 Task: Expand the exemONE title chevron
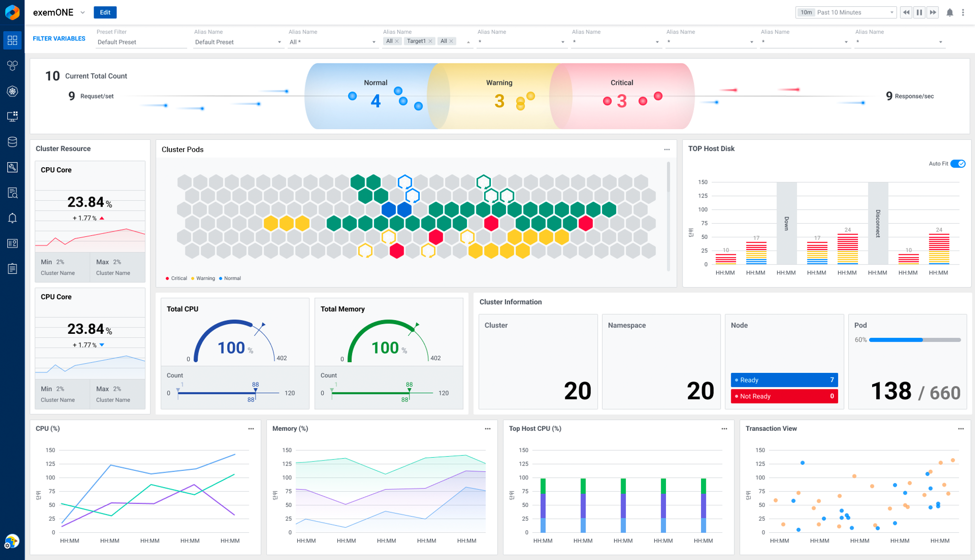82,13
